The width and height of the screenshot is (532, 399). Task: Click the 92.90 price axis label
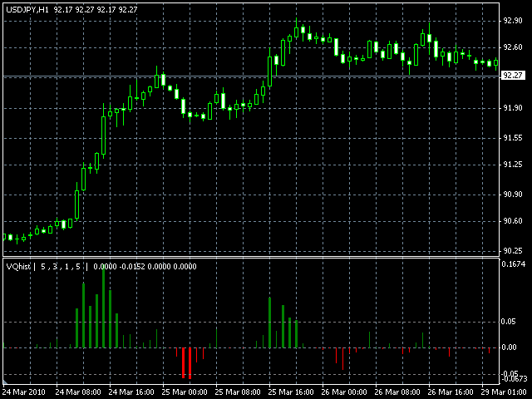click(513, 21)
